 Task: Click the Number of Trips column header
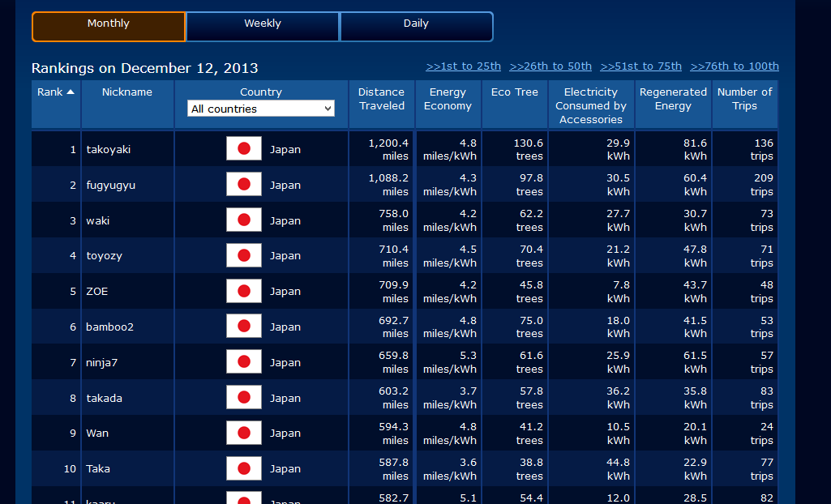coord(744,99)
